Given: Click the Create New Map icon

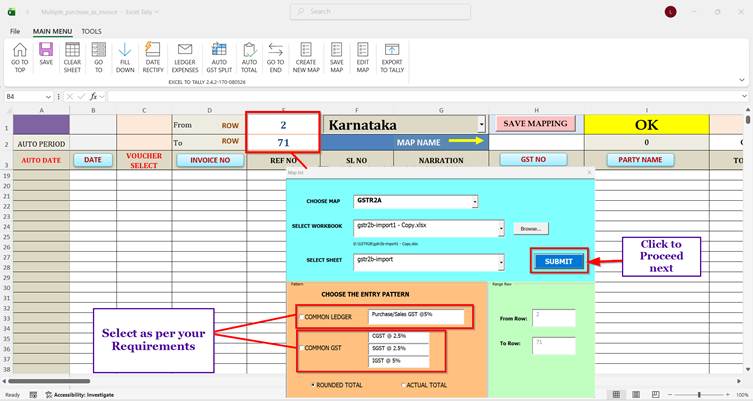Looking at the screenshot, I should pos(306,49).
